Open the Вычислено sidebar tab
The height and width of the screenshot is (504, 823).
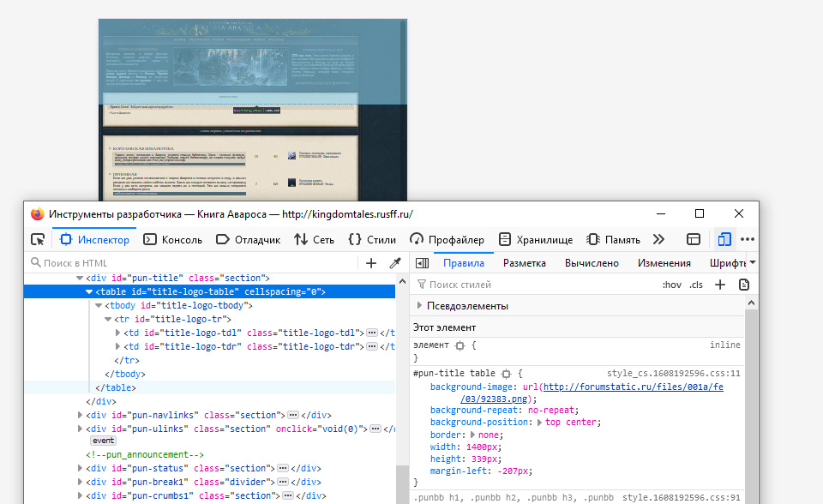tap(592, 263)
